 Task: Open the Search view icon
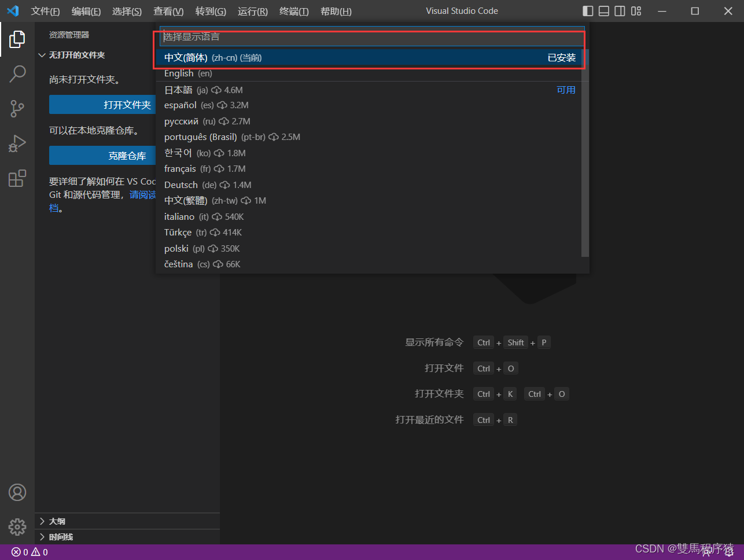(x=17, y=73)
